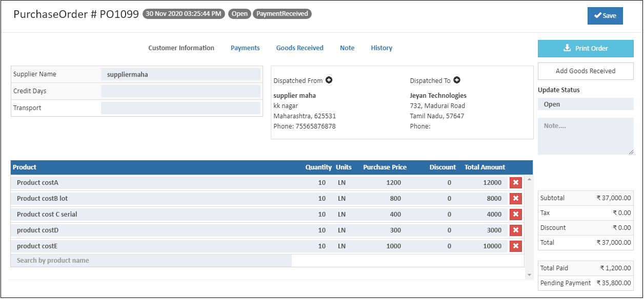
Task: View the order History tab
Action: pos(381,48)
